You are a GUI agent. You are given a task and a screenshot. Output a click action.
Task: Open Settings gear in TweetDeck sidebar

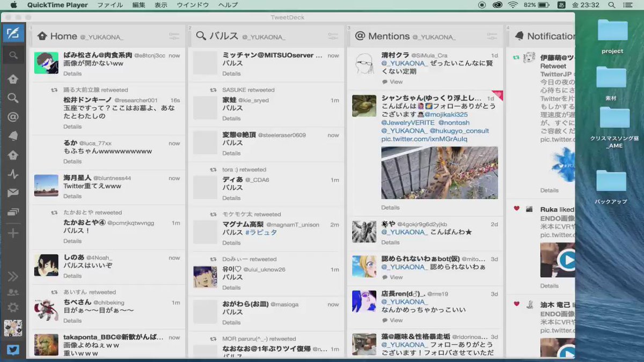13,307
